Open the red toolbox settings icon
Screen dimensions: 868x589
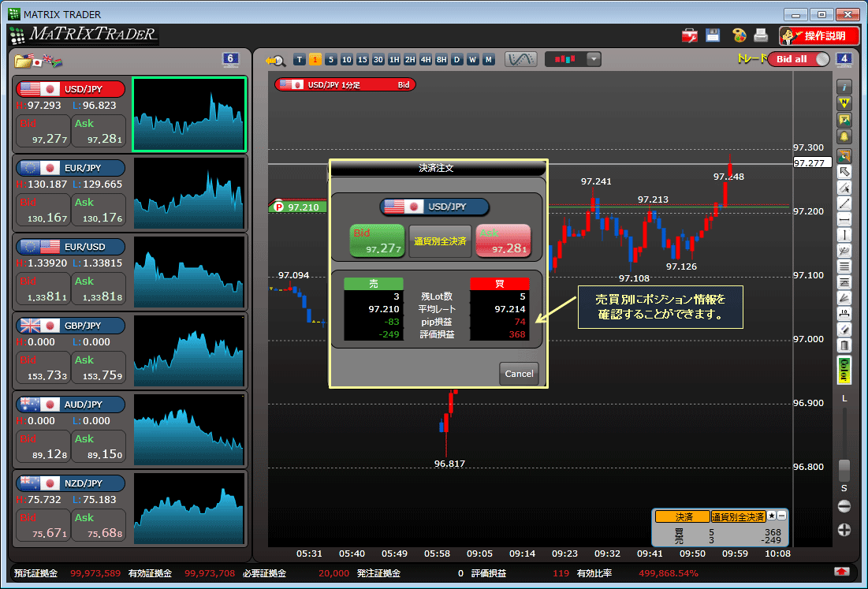point(690,36)
